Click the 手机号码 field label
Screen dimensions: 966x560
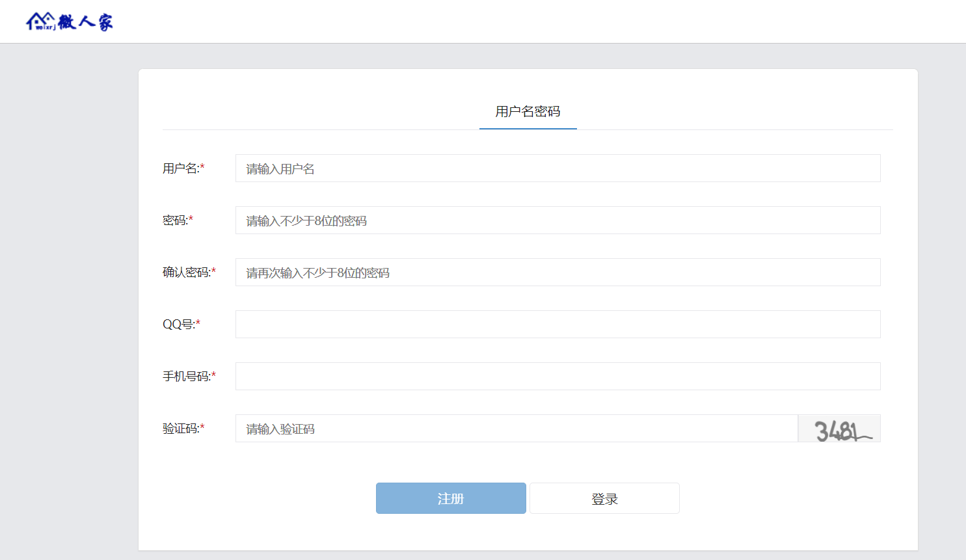[x=185, y=377]
